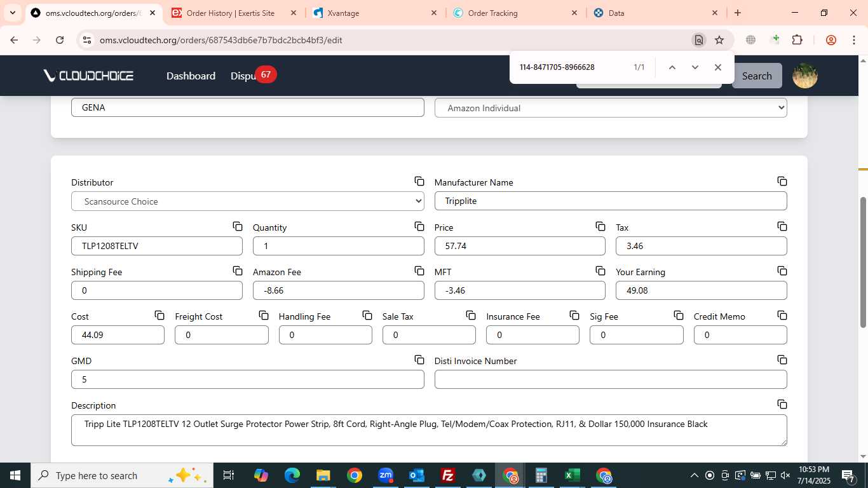The image size is (868, 488).
Task: Copy the Cost field value
Action: tap(159, 316)
